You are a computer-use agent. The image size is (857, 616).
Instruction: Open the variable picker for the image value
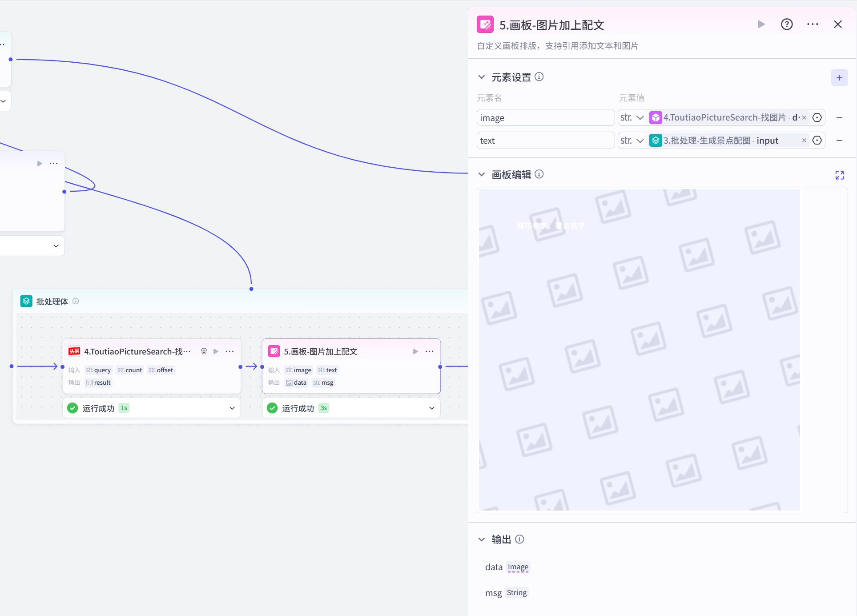(x=817, y=118)
